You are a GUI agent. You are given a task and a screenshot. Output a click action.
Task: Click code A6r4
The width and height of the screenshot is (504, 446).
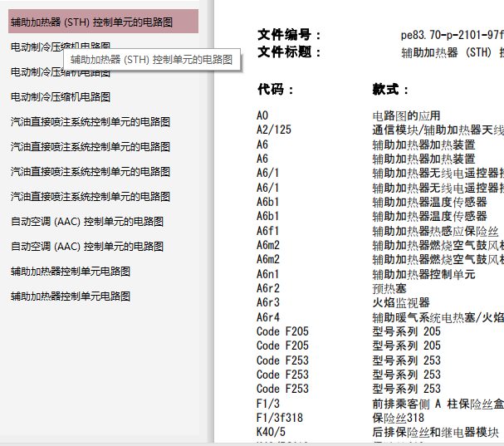coord(268,317)
